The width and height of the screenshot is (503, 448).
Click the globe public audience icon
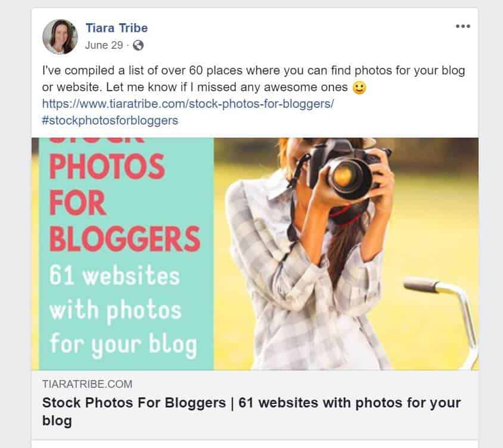point(138,45)
